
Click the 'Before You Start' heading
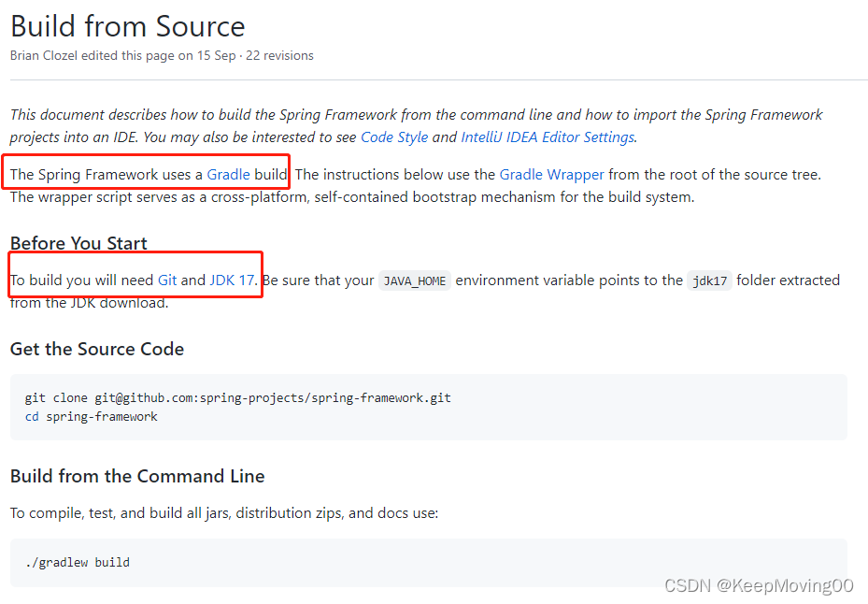pyautogui.click(x=78, y=243)
